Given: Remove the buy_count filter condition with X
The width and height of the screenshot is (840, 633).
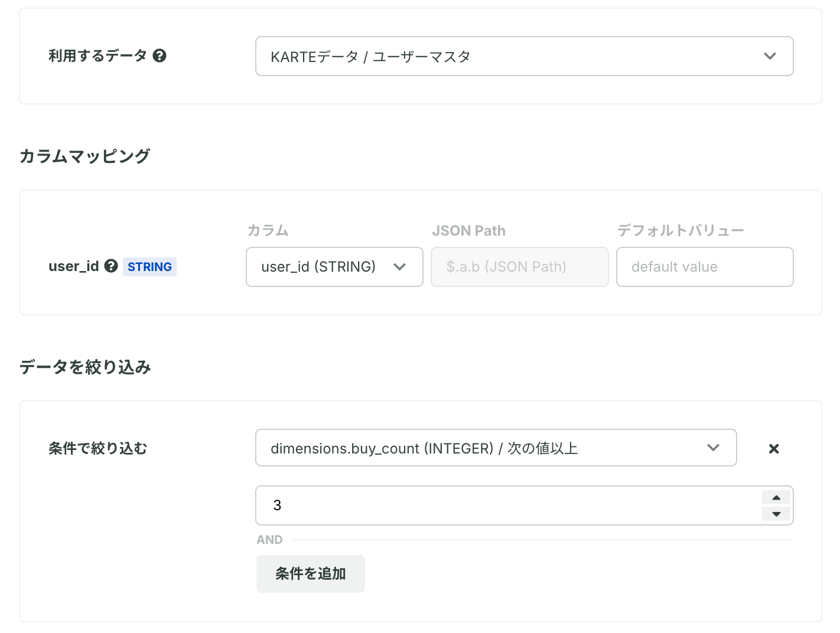Looking at the screenshot, I should coord(774,449).
